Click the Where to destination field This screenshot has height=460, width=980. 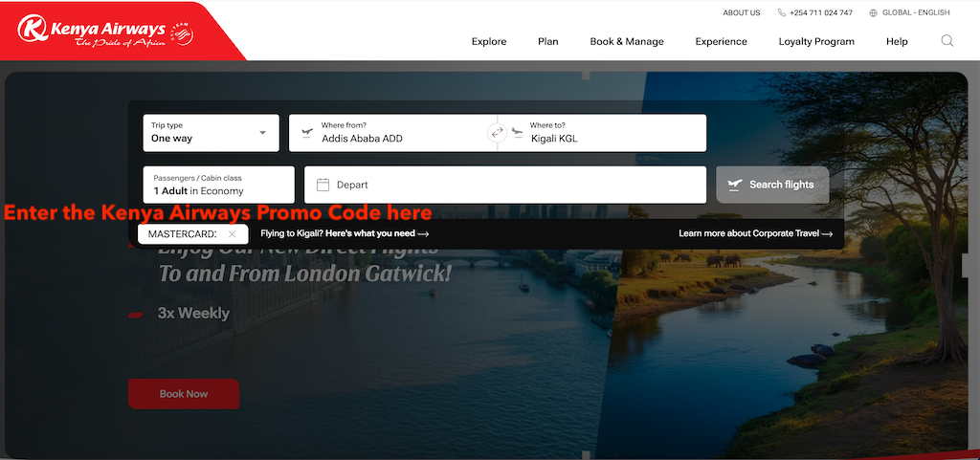click(612, 133)
